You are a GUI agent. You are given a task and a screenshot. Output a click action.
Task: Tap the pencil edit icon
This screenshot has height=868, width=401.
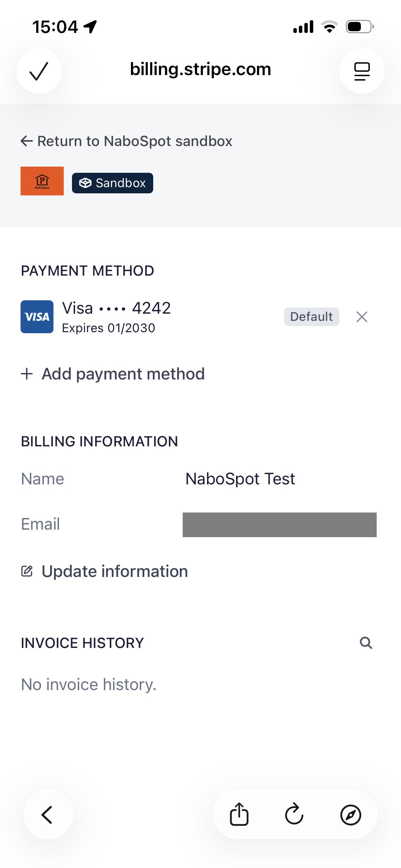(27, 571)
